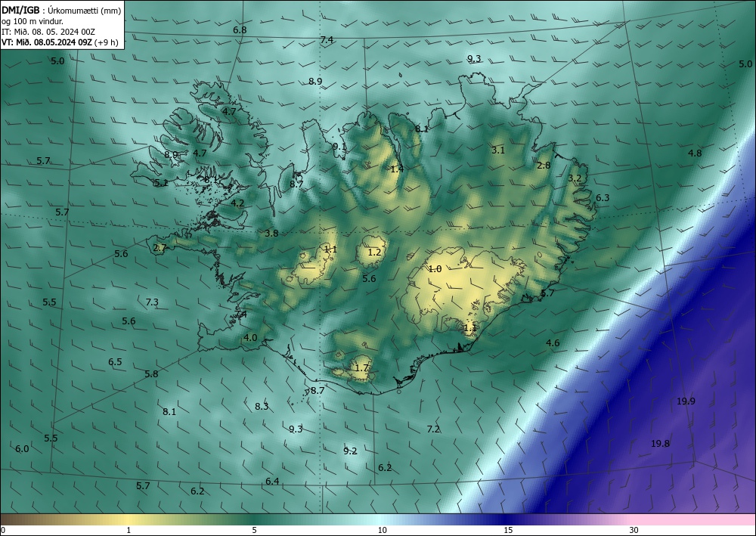The height and width of the screenshot is (536, 756).
Task: Click the 'IT: Mið. 08. 05. 2024 00Z' line
Action: tap(48, 32)
